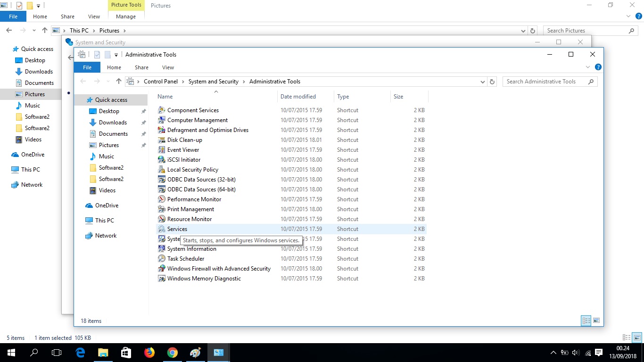Select the Performance Monitor icon
644x362 pixels.
pyautogui.click(x=162, y=199)
